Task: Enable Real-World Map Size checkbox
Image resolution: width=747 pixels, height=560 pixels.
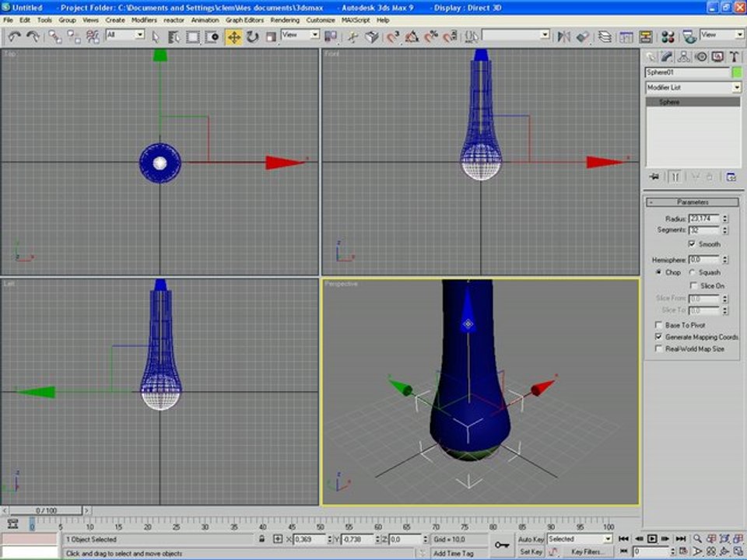Action: (658, 348)
